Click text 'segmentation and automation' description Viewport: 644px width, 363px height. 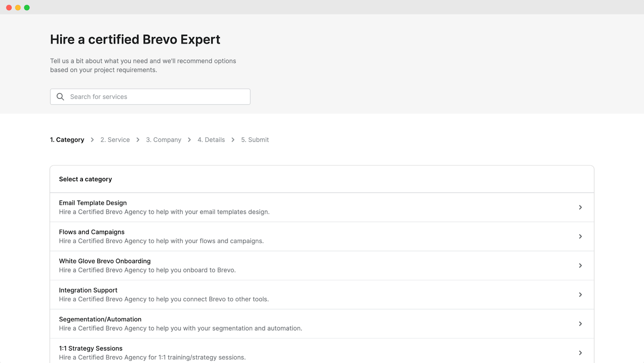click(256, 328)
